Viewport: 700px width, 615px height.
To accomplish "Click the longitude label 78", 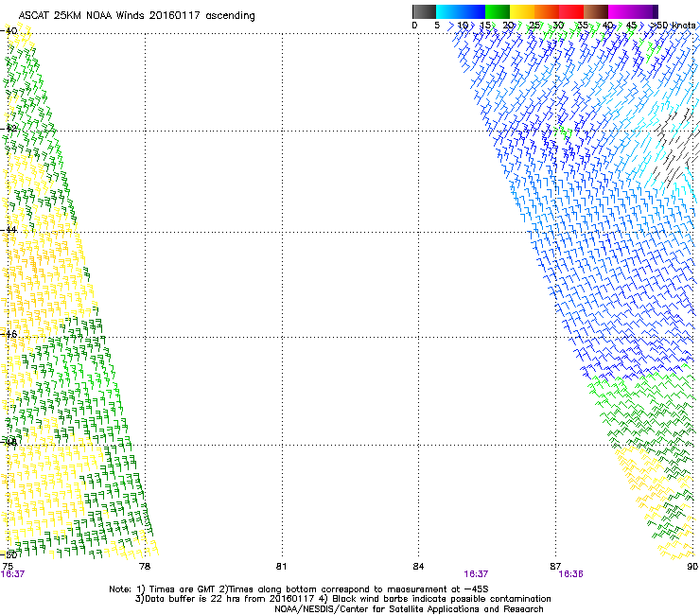I will pyautogui.click(x=145, y=567).
